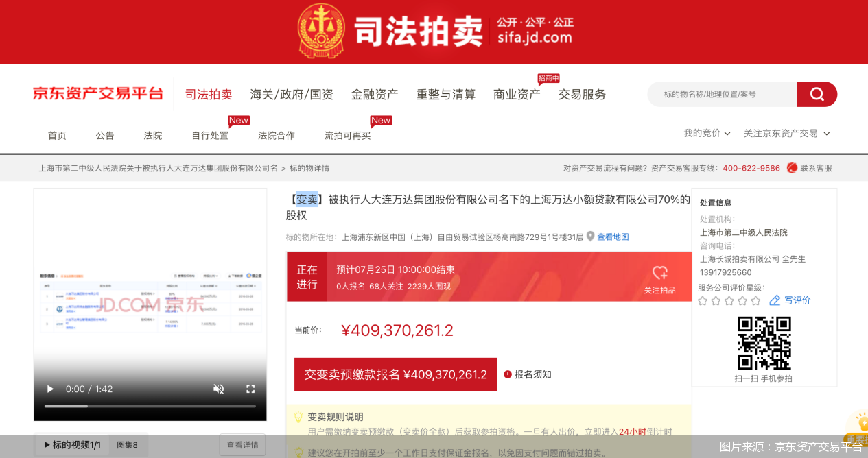
Task: Enter fullscreen video mode
Action: [250, 389]
